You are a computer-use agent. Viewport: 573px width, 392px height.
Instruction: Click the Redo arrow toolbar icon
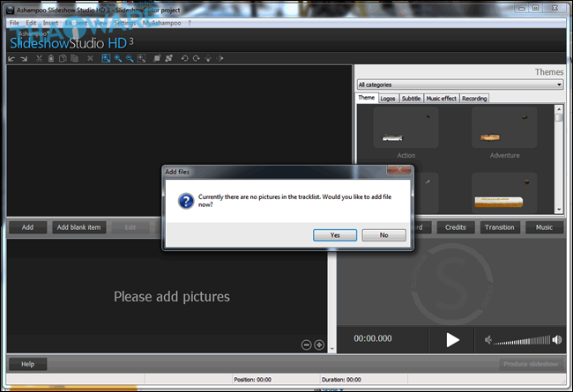24,58
